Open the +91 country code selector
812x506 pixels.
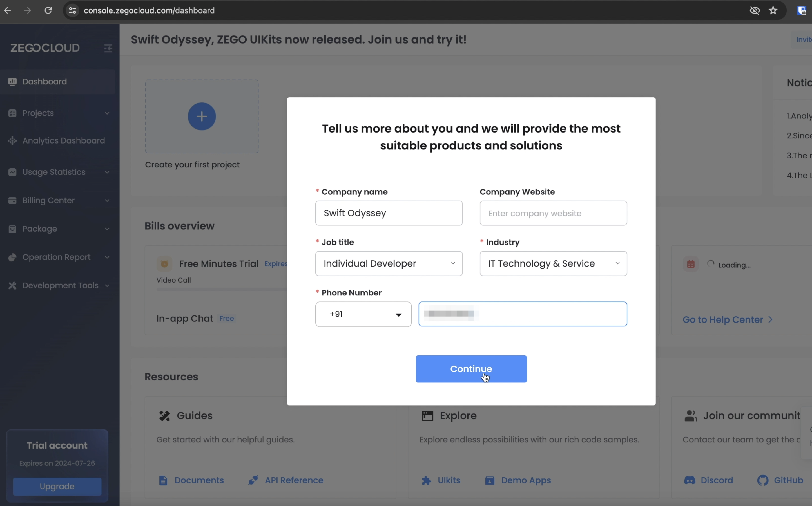(363, 314)
